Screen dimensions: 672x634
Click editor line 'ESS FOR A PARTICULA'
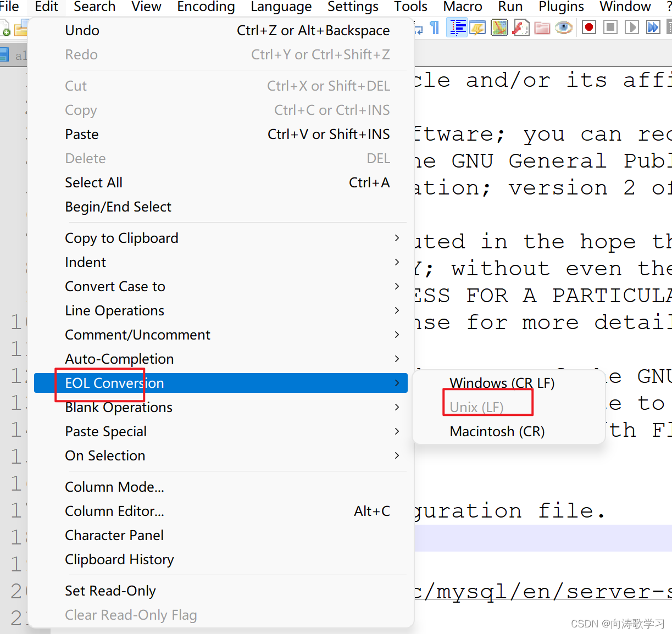click(x=543, y=296)
